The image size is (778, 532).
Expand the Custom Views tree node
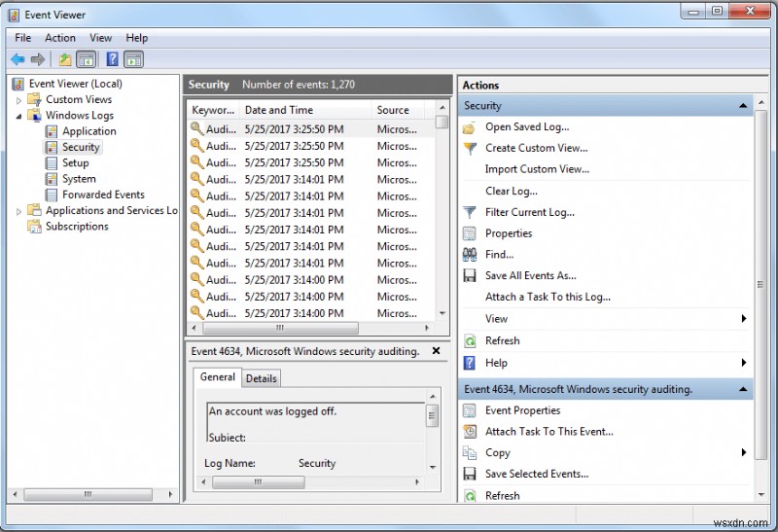(18, 100)
